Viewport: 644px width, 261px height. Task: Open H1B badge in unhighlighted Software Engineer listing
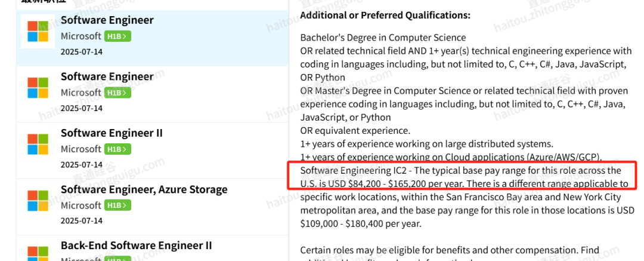(x=117, y=93)
